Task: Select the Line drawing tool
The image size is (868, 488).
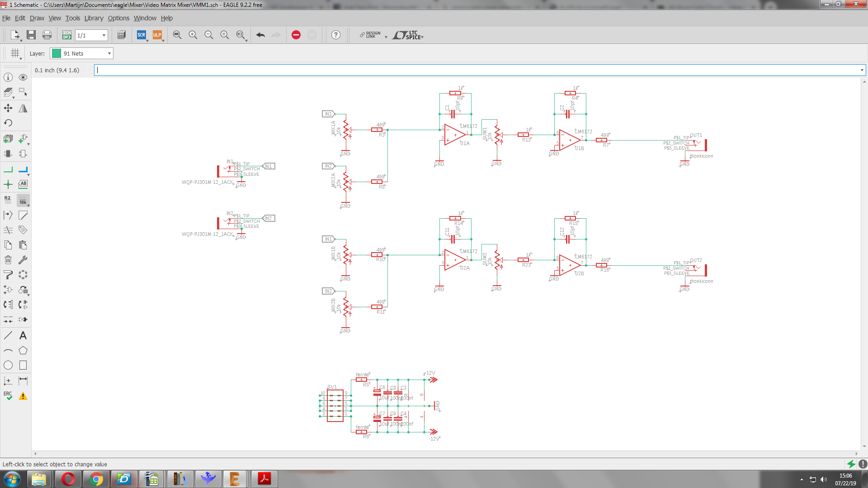Action: pyautogui.click(x=8, y=335)
